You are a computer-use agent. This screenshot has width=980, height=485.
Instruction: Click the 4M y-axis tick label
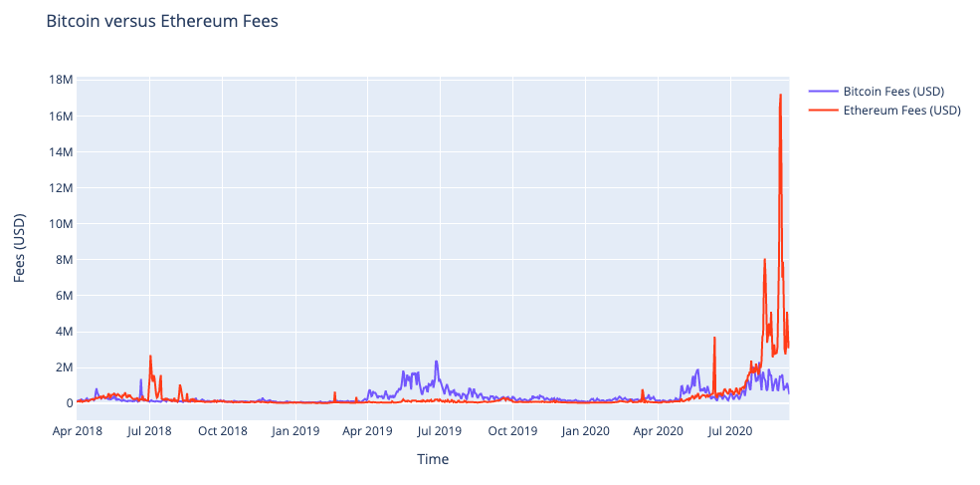63,332
